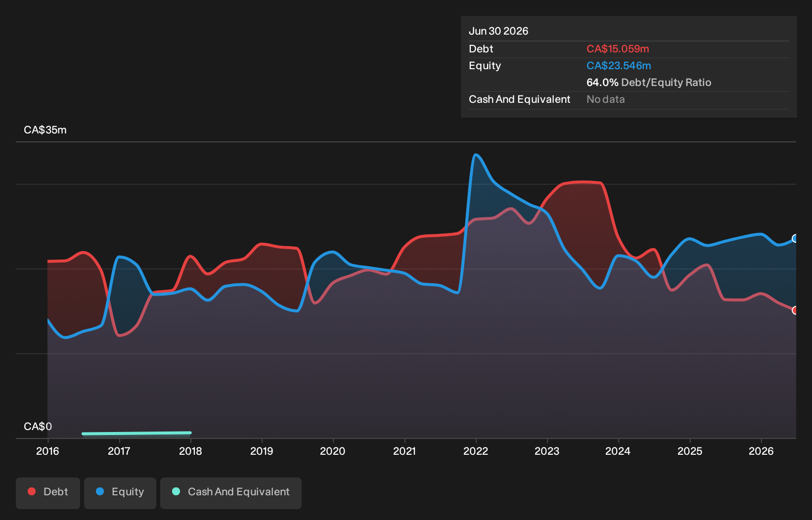The image size is (812, 520).
Task: Click the CA$23.546m equity value
Action: coord(619,66)
